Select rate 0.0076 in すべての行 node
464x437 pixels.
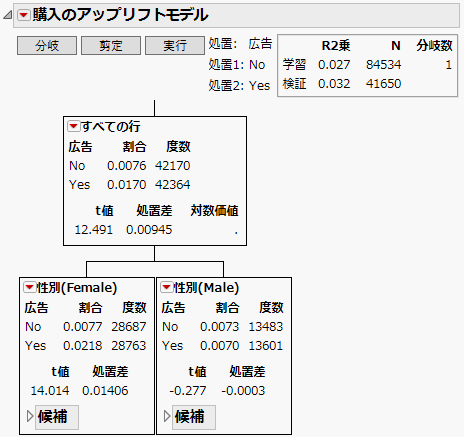coord(127,166)
